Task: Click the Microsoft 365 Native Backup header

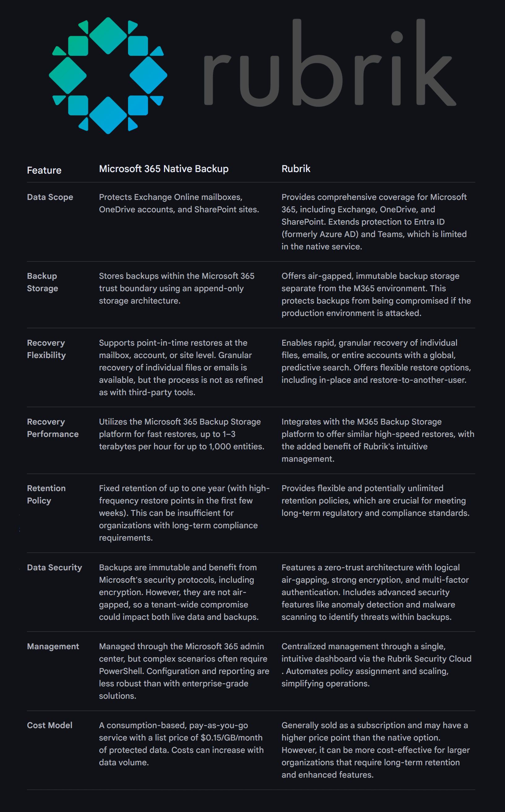Action: tap(164, 169)
